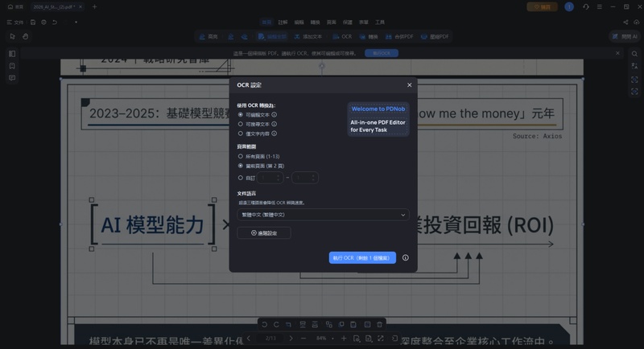
Task: Click the Welcome to PDNob banner
Action: 378,119
